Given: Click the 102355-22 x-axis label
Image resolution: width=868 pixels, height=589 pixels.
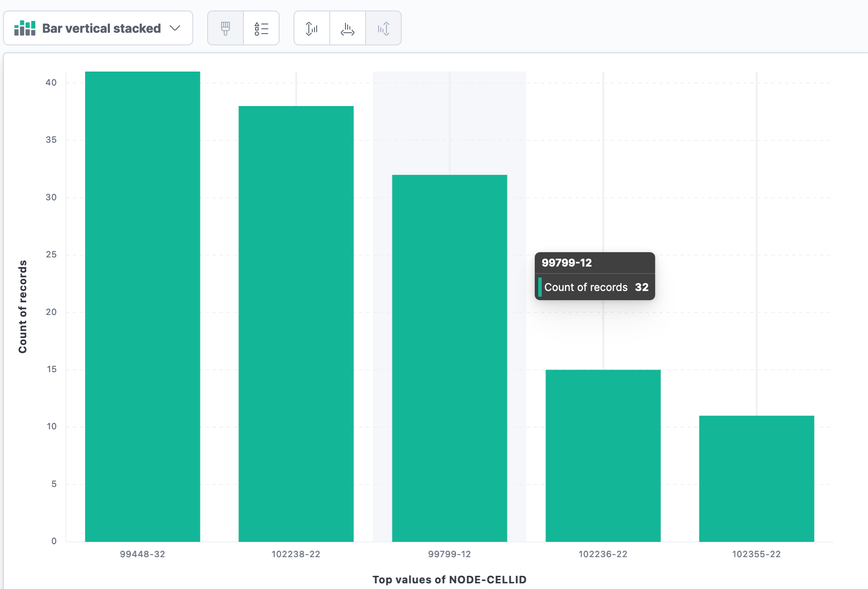Looking at the screenshot, I should (x=756, y=554).
